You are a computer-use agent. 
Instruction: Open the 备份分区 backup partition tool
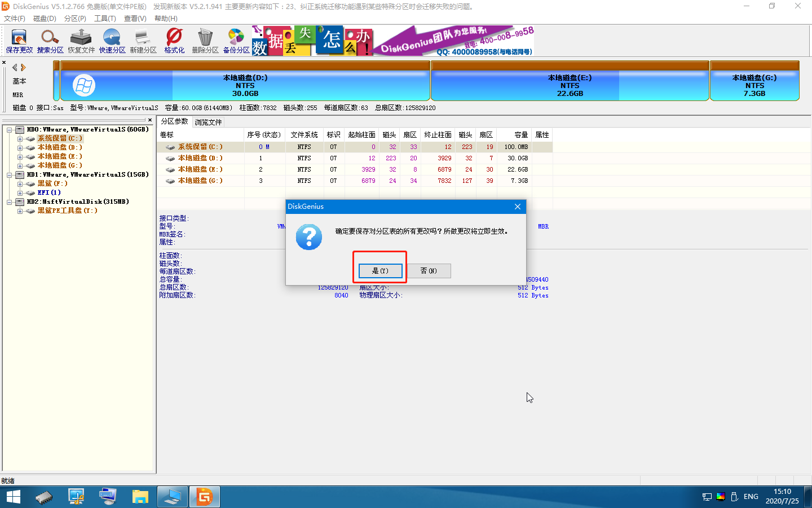(236, 41)
